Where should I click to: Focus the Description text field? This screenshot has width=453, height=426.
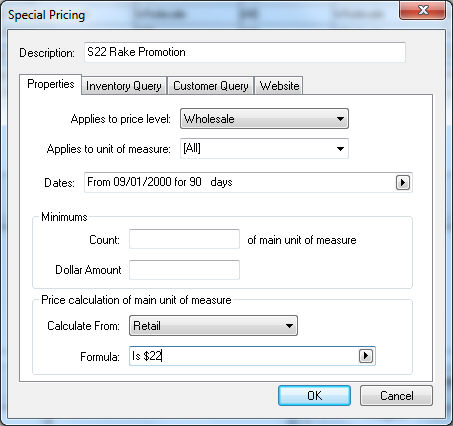click(245, 52)
